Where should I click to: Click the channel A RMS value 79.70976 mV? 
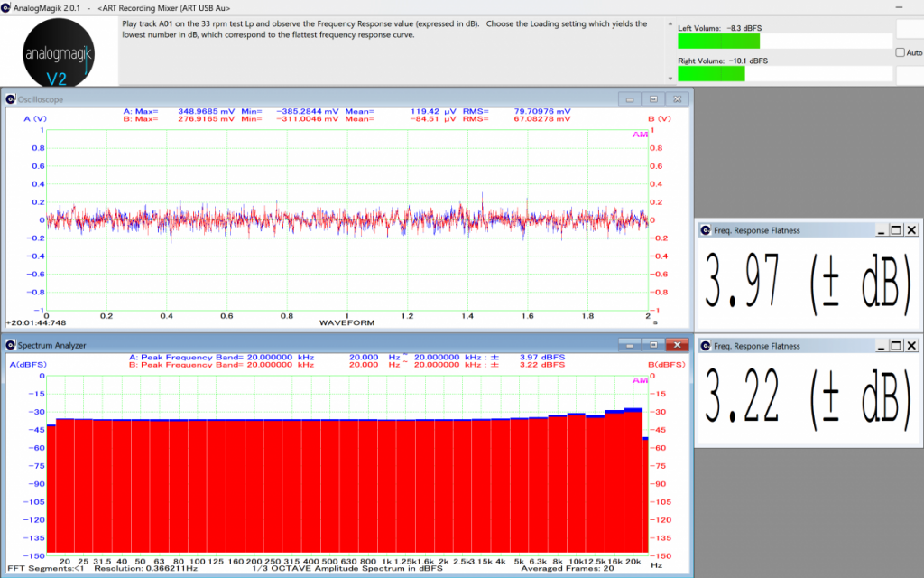click(542, 111)
